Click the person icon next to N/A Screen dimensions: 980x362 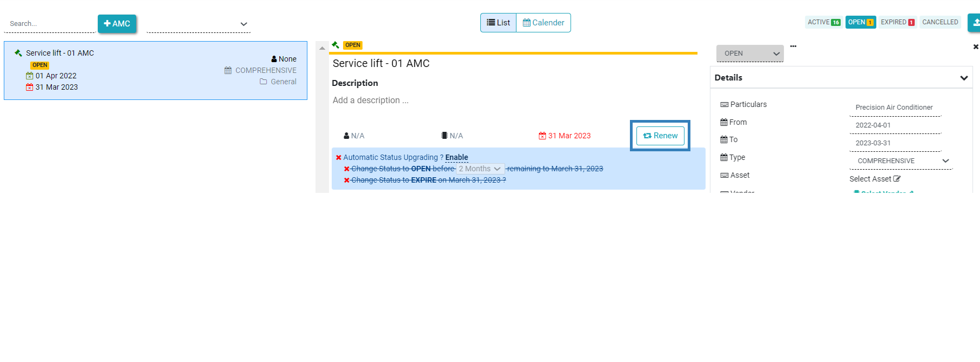pos(346,136)
